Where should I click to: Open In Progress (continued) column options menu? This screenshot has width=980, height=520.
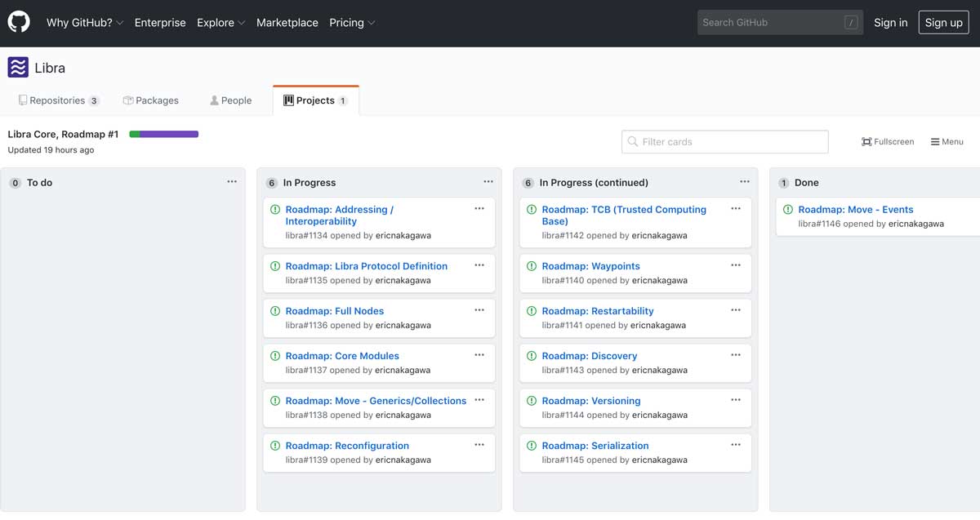click(x=745, y=182)
